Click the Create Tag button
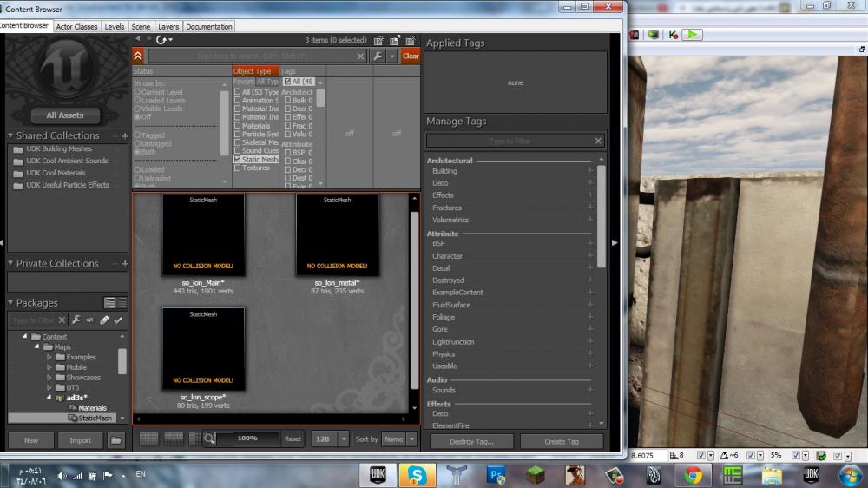868x488 pixels. (x=562, y=441)
